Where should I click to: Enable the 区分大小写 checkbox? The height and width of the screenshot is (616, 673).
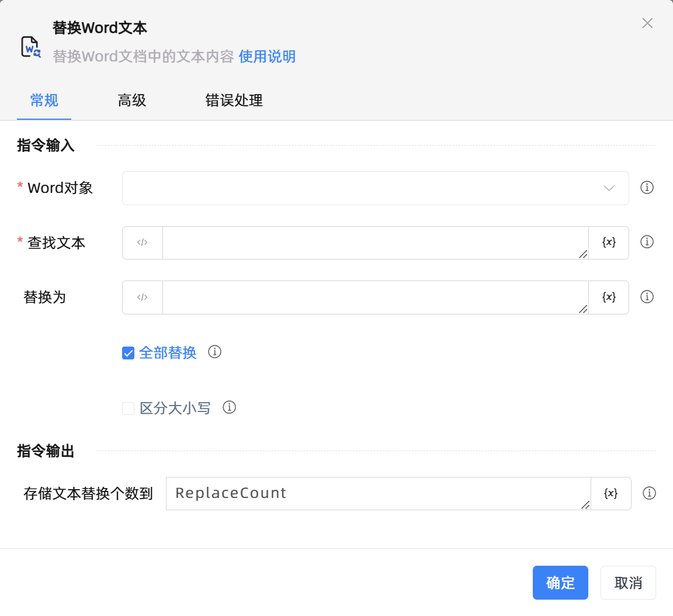pyautogui.click(x=129, y=409)
